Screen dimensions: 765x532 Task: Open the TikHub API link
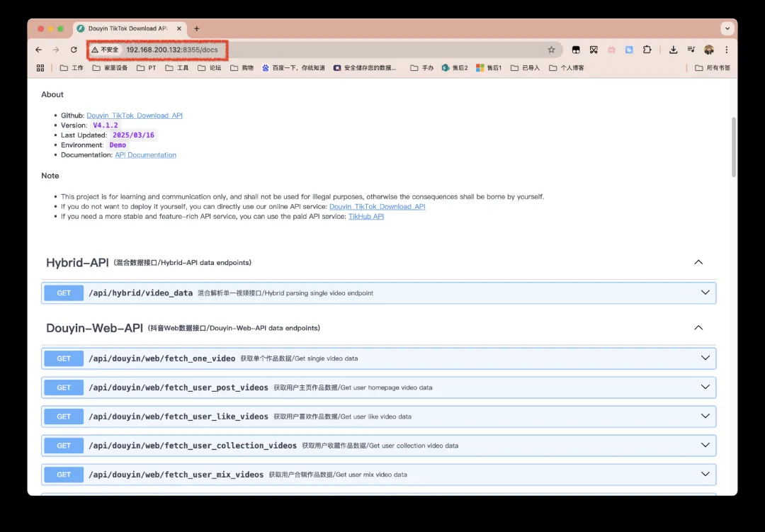coord(365,217)
